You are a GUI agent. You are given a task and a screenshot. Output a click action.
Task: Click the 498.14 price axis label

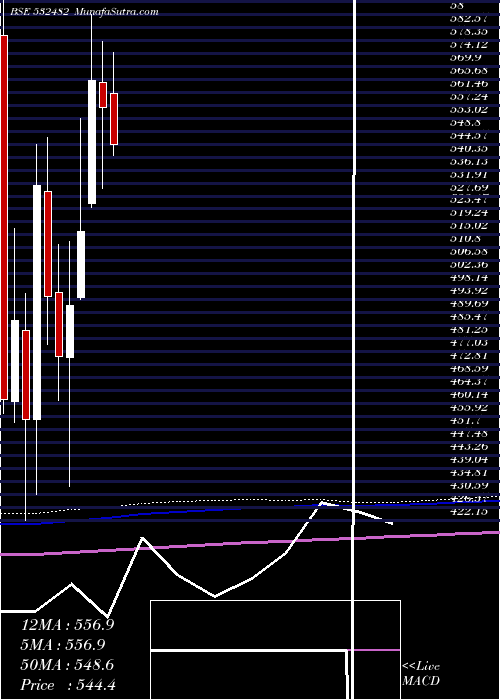point(469,278)
